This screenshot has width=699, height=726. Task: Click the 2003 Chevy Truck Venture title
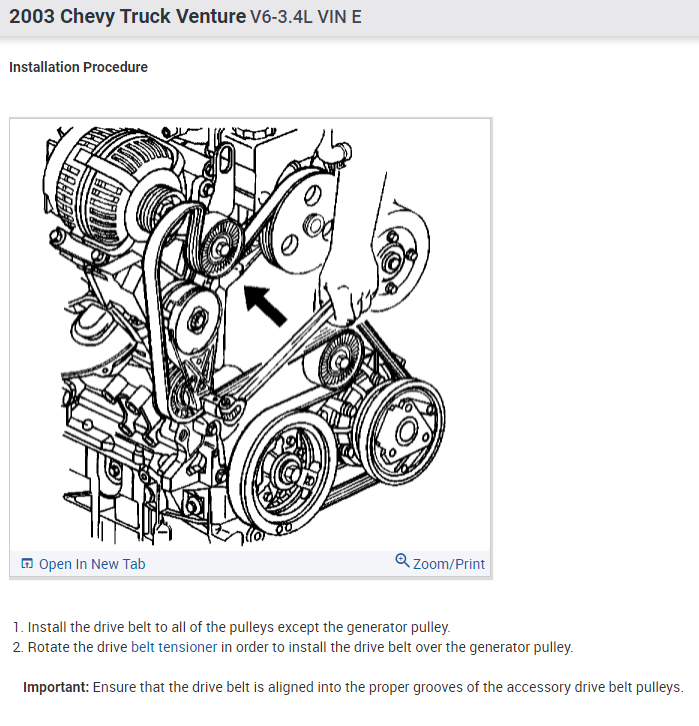tap(127, 16)
